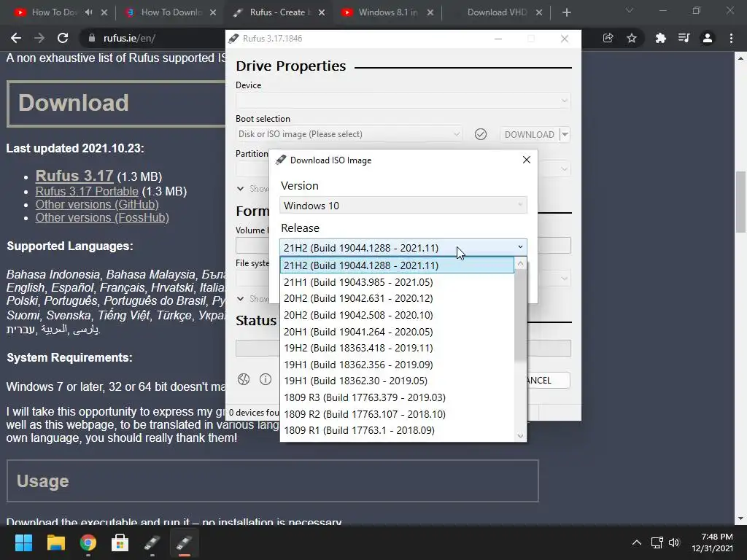This screenshot has height=560, width=747.
Task: Select 20H1 (Build 19041.264 - 2020.05) entry
Action: [x=397, y=332]
